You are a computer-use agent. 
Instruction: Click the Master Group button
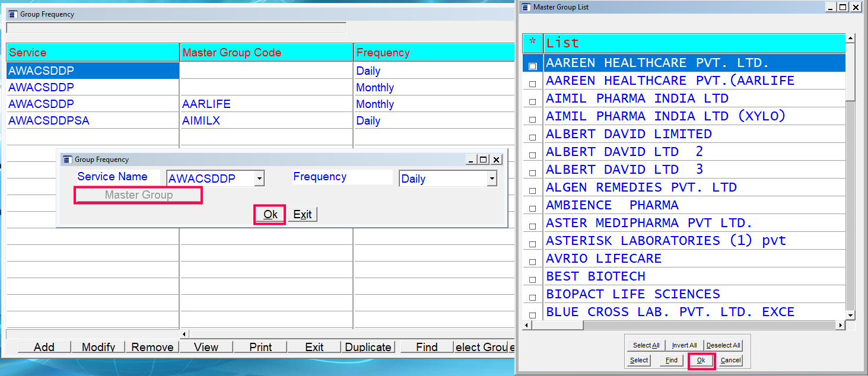click(138, 195)
